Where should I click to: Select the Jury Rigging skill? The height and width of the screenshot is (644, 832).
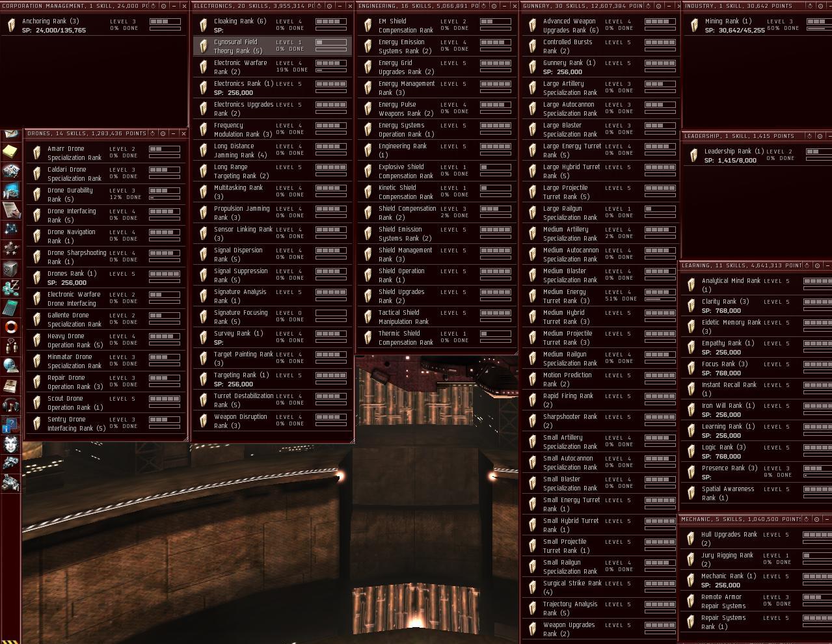[756, 559]
